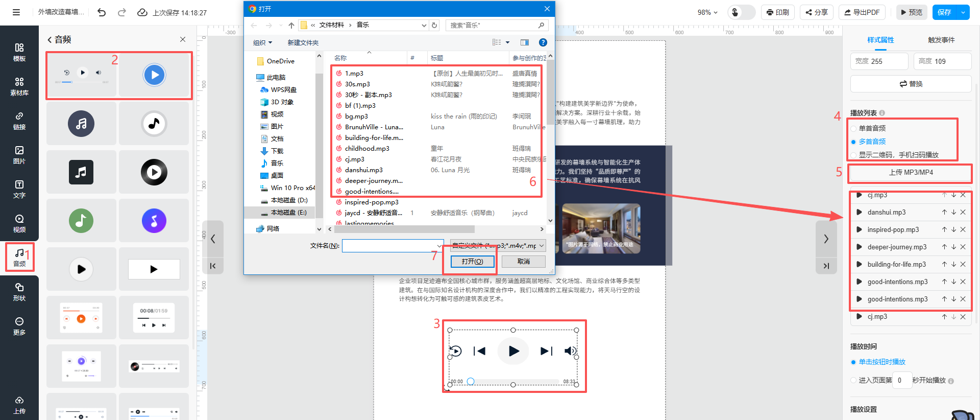
Task: Click the undo arrow in top toolbar
Action: (102, 12)
